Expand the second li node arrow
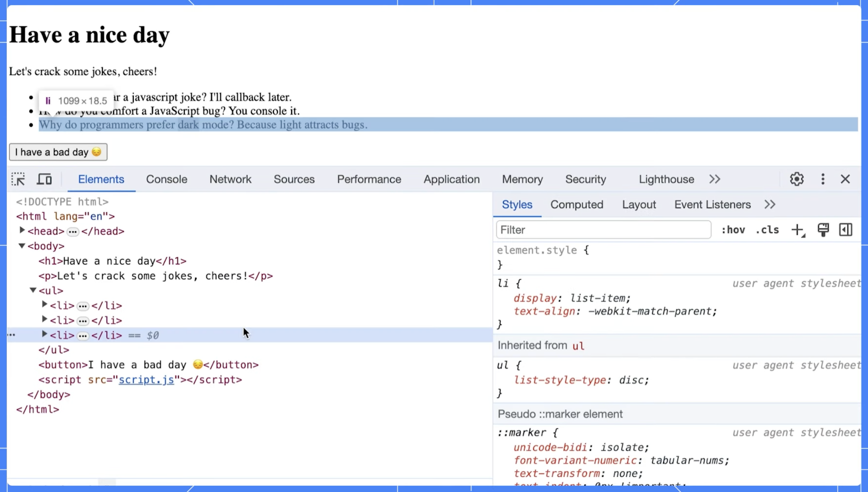This screenshot has width=868, height=492. (44, 319)
